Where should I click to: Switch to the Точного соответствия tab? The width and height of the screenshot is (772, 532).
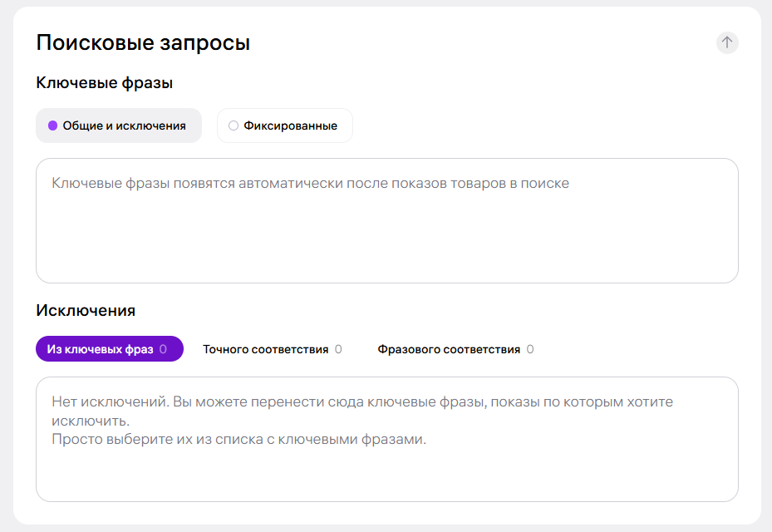point(273,349)
